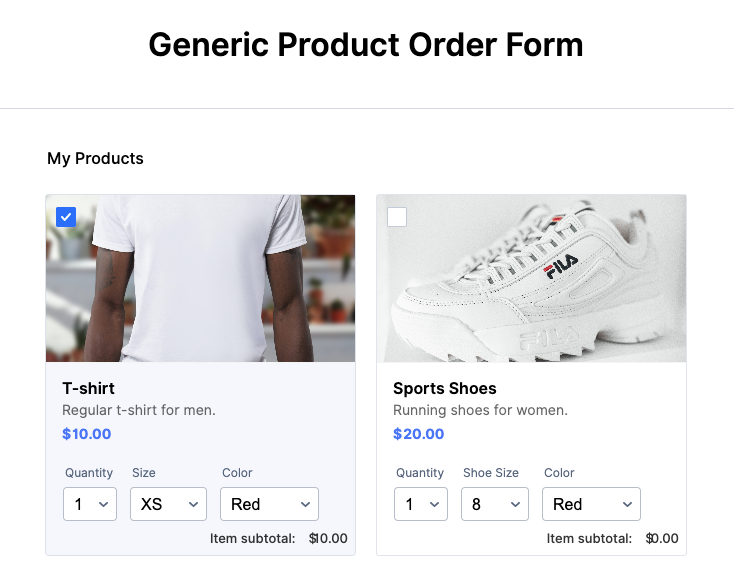Click the 'Running shoes for women.' description

[x=480, y=410]
